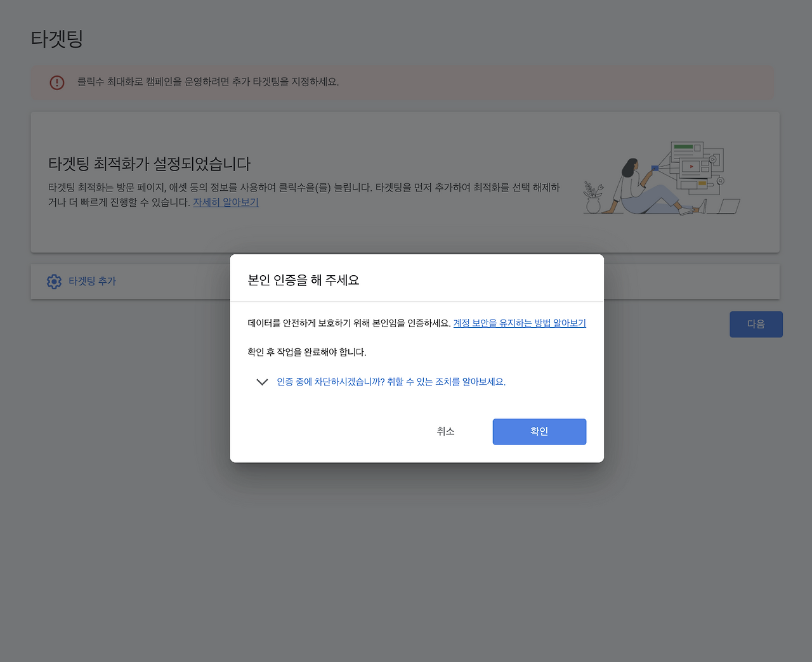The image size is (812, 662).
Task: Proceed to the next step via 다음
Action: tap(756, 324)
